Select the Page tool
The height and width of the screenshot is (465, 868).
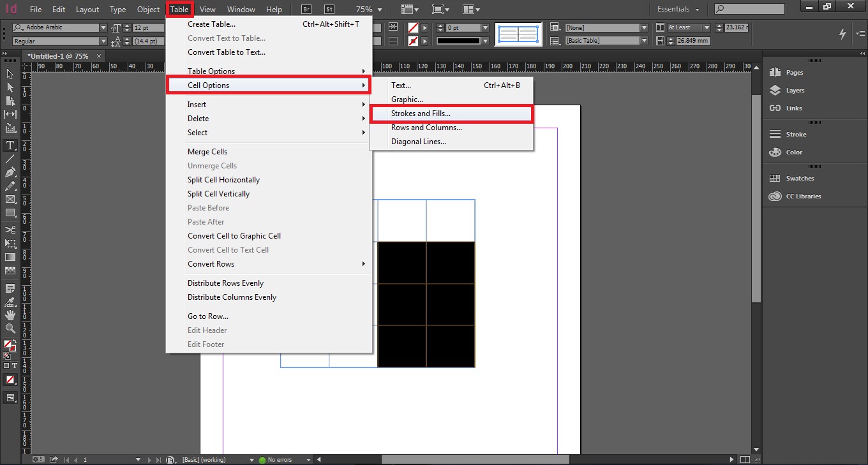pyautogui.click(x=10, y=101)
